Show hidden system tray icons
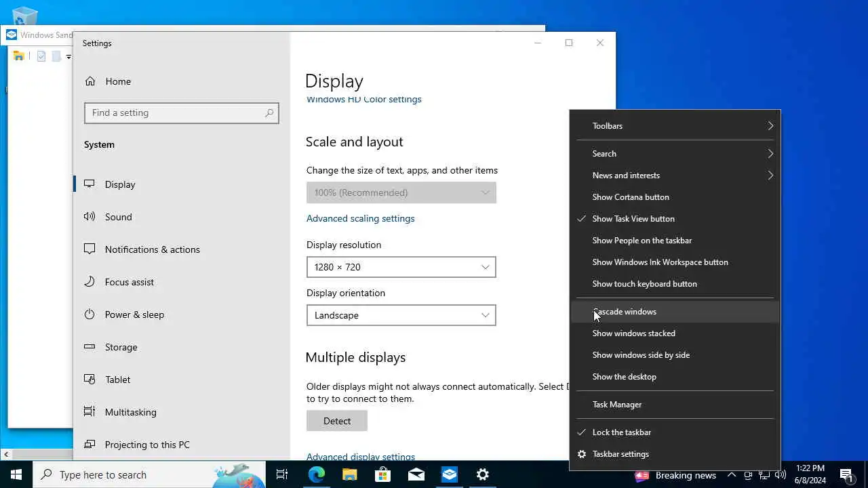 (x=732, y=475)
